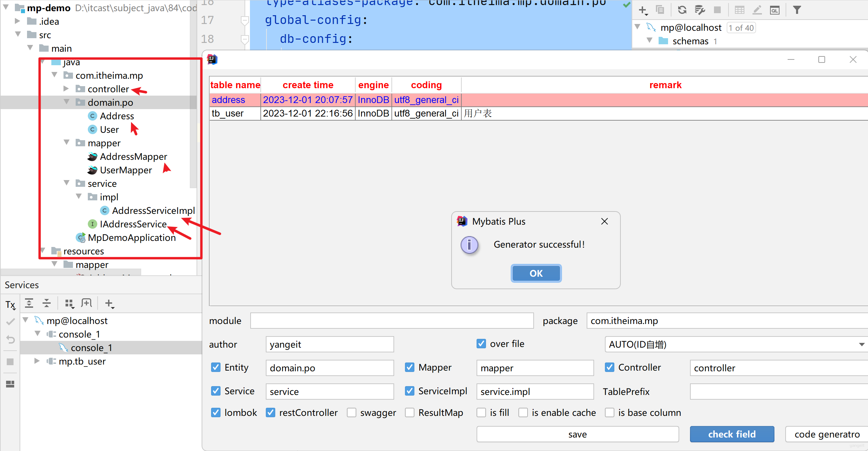The height and width of the screenshot is (451, 868).
Task: Click the rollback arrow in Services sidebar
Action: pos(10,339)
